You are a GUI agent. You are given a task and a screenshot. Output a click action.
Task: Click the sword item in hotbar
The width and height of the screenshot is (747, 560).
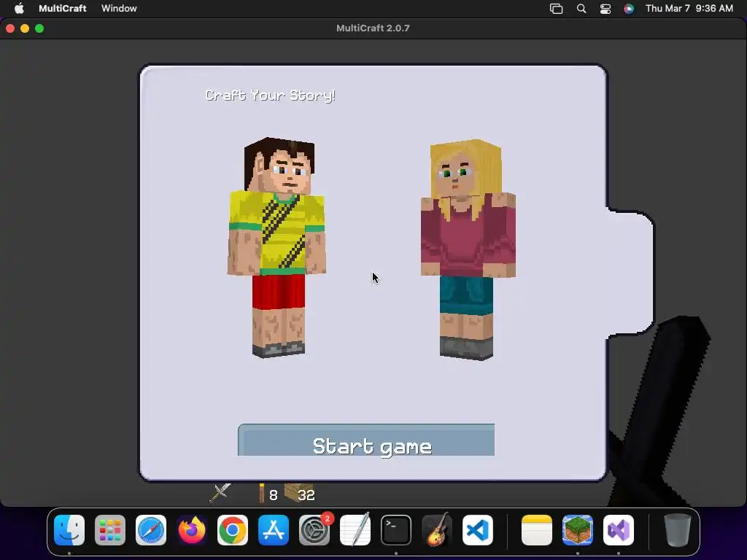coord(220,494)
